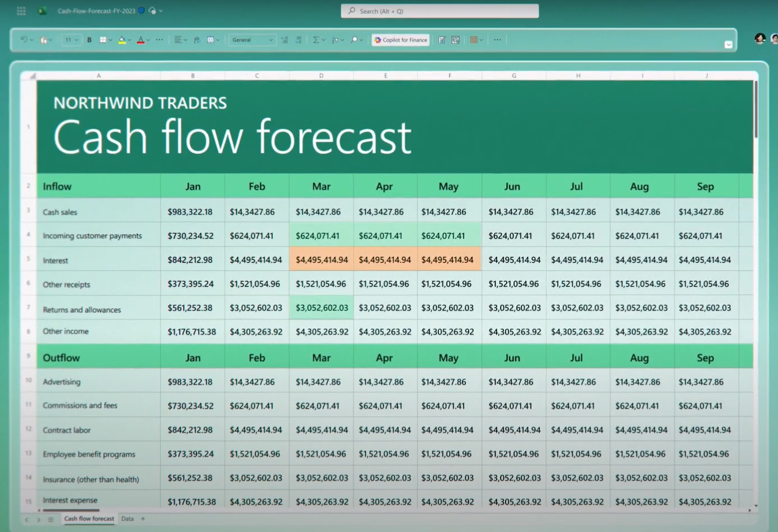Image resolution: width=778 pixels, height=532 pixels.
Task: Open the General number format dropdown
Action: [252, 40]
